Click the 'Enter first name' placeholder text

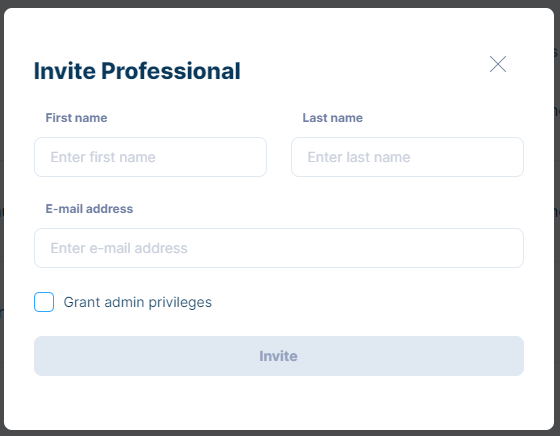coord(103,157)
